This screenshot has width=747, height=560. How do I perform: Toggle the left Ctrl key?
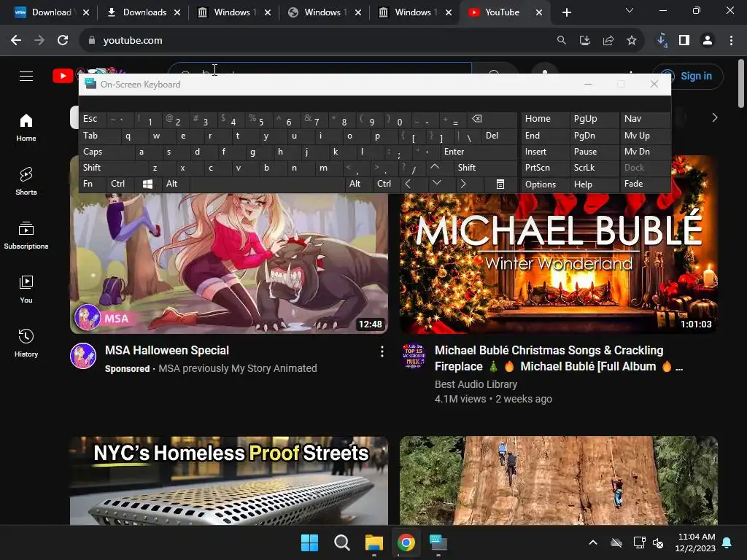pyautogui.click(x=120, y=184)
